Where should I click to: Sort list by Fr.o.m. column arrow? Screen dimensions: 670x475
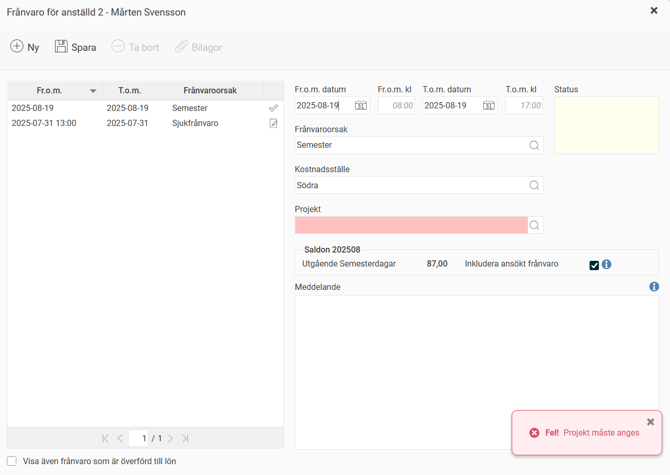click(x=93, y=91)
